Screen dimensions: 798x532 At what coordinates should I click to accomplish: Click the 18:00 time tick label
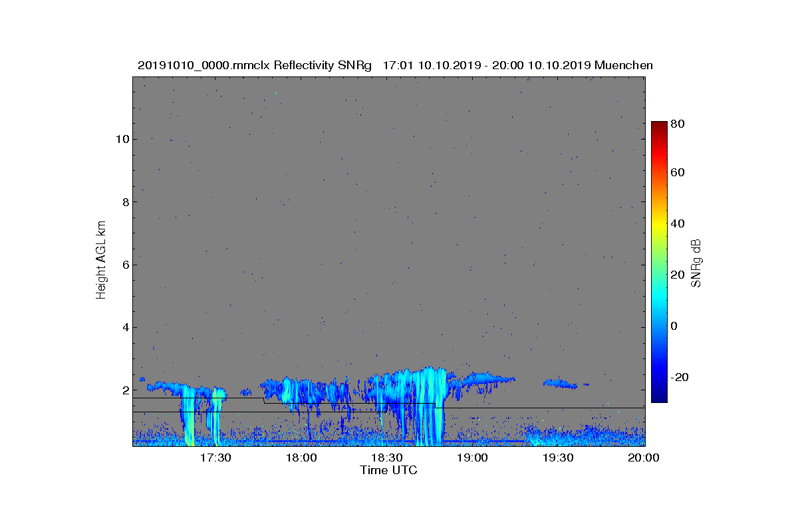pyautogui.click(x=303, y=458)
